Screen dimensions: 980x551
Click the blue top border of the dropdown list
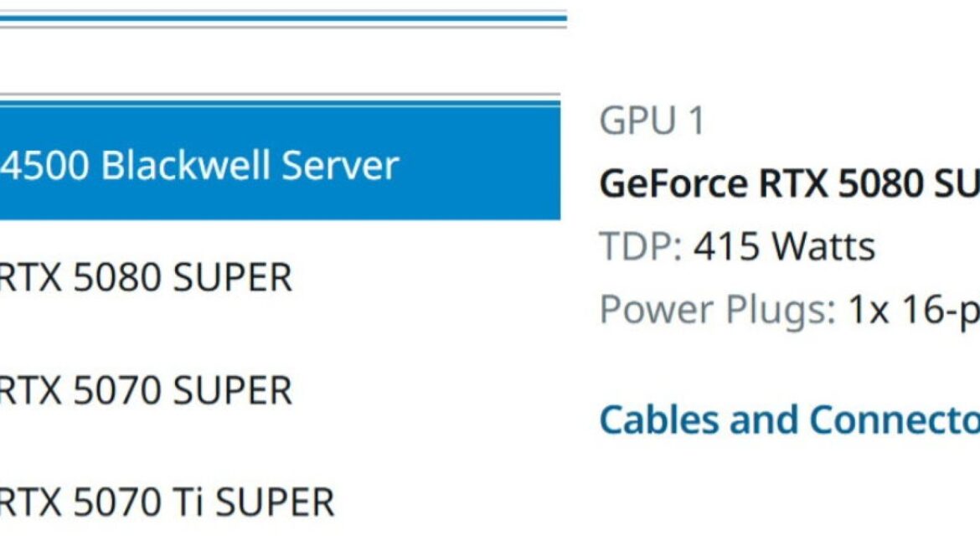(x=280, y=102)
